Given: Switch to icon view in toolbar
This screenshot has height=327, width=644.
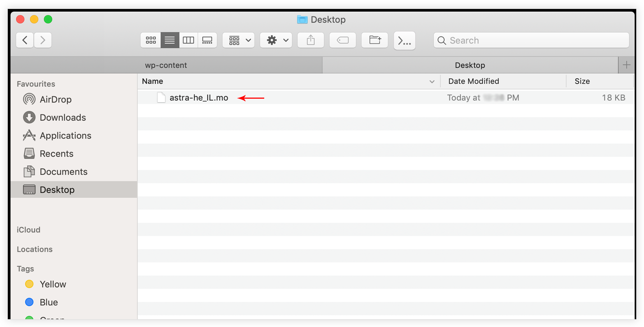Looking at the screenshot, I should point(151,40).
